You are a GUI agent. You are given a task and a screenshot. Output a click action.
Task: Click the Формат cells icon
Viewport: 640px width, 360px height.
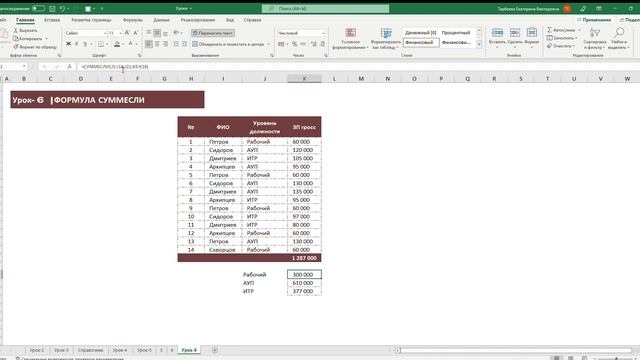pyautogui.click(x=531, y=33)
